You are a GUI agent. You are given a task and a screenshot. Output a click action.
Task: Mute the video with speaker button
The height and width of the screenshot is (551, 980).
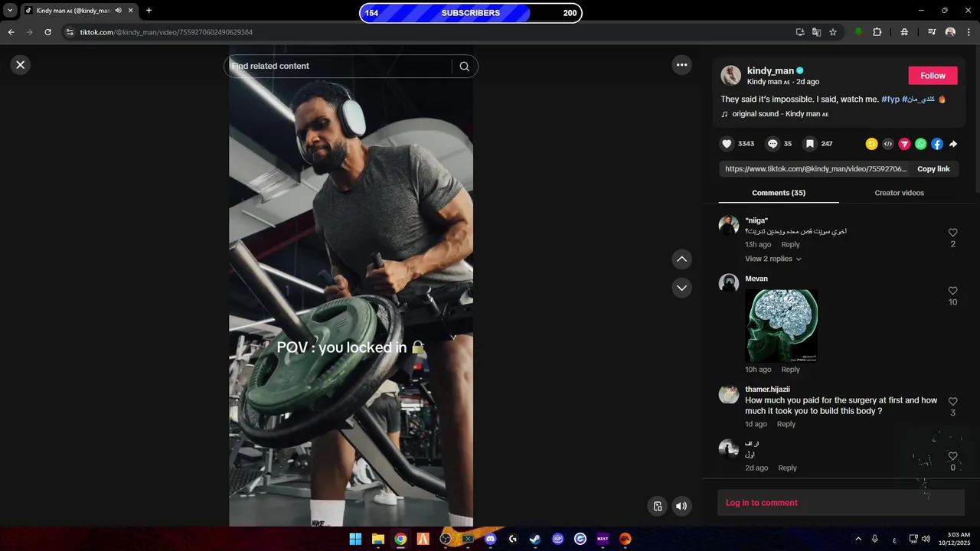pyautogui.click(x=681, y=506)
